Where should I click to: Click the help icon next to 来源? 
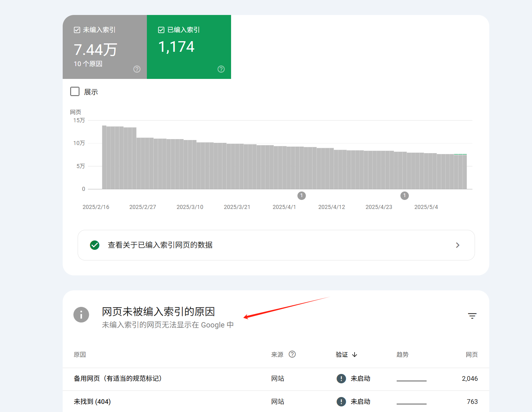click(x=292, y=354)
